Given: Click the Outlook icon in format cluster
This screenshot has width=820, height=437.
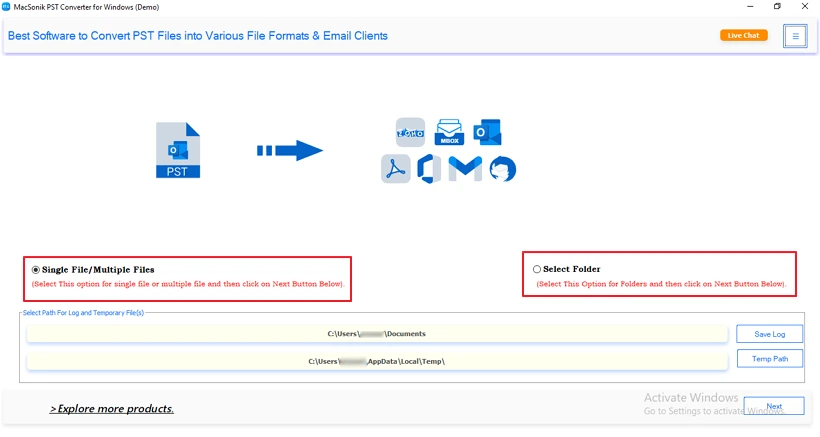Looking at the screenshot, I should [487, 132].
